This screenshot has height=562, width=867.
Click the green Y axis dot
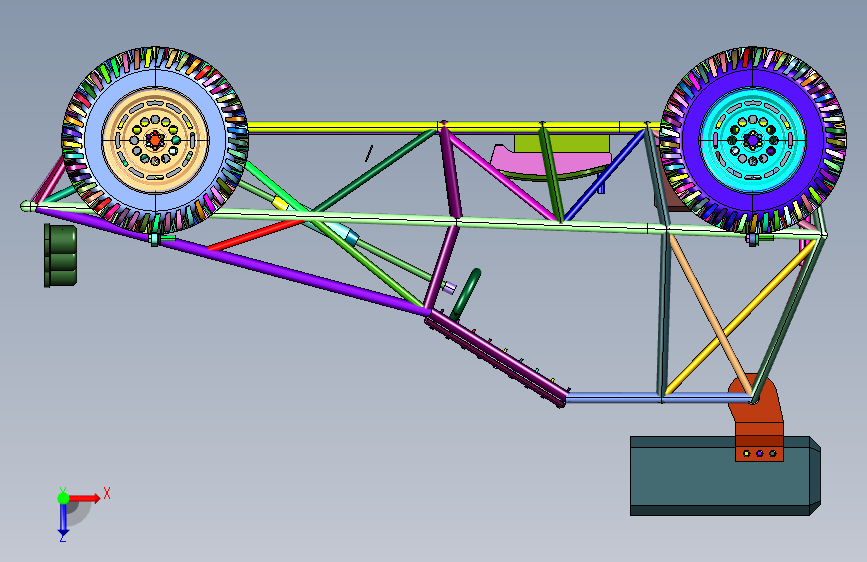tap(64, 498)
